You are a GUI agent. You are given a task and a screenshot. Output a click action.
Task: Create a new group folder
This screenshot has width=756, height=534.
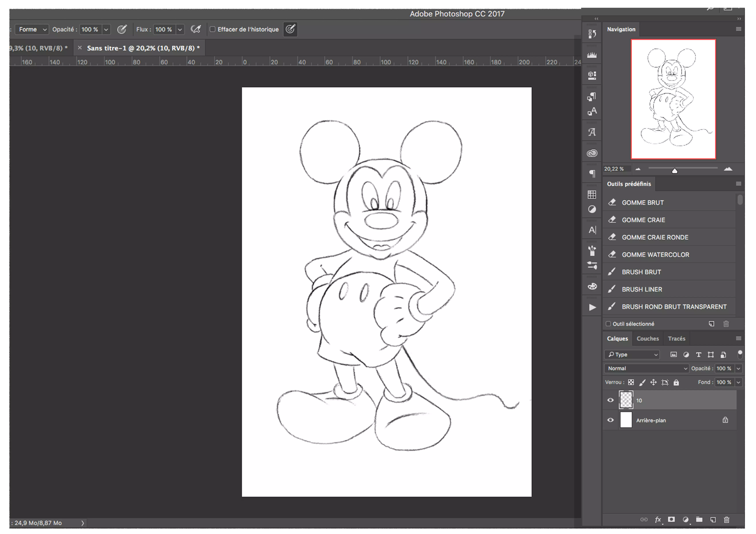click(699, 520)
